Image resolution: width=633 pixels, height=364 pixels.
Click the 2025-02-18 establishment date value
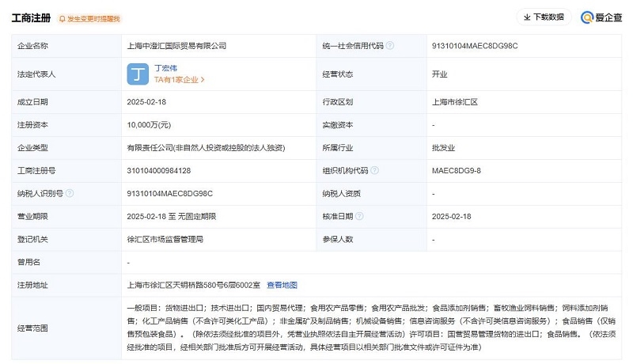[146, 102]
